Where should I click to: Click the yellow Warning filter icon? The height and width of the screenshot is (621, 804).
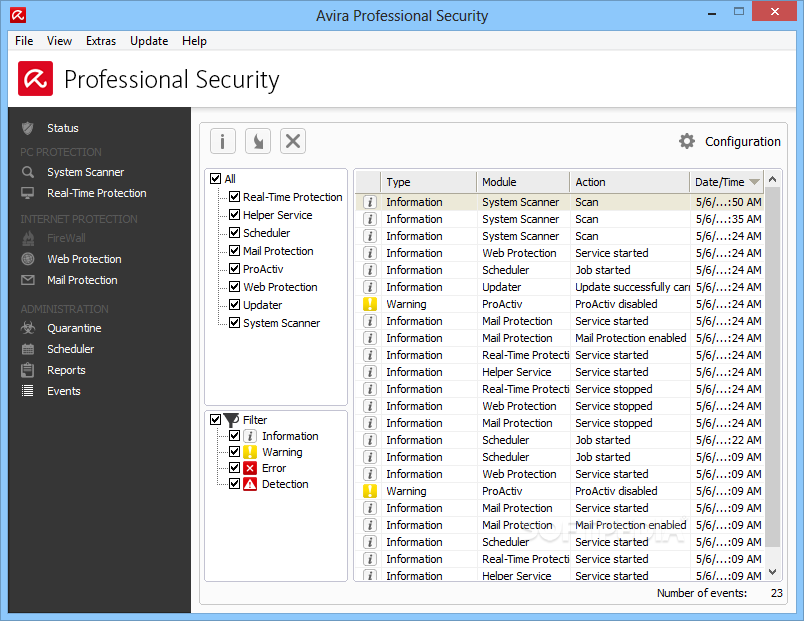(x=250, y=452)
